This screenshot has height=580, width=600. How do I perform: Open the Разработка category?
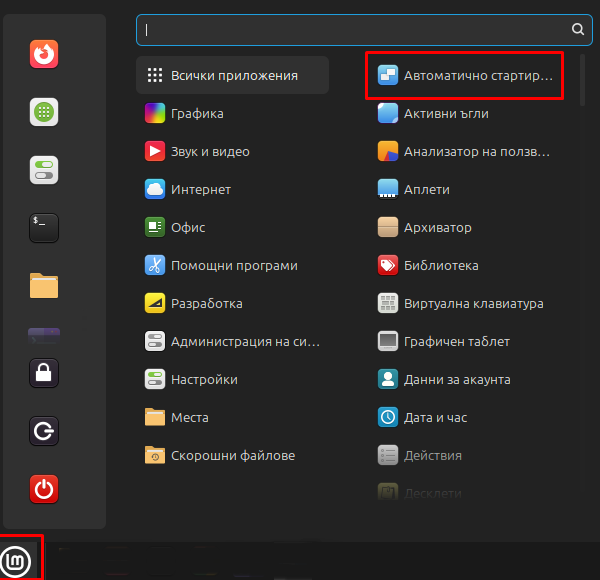tap(233, 303)
